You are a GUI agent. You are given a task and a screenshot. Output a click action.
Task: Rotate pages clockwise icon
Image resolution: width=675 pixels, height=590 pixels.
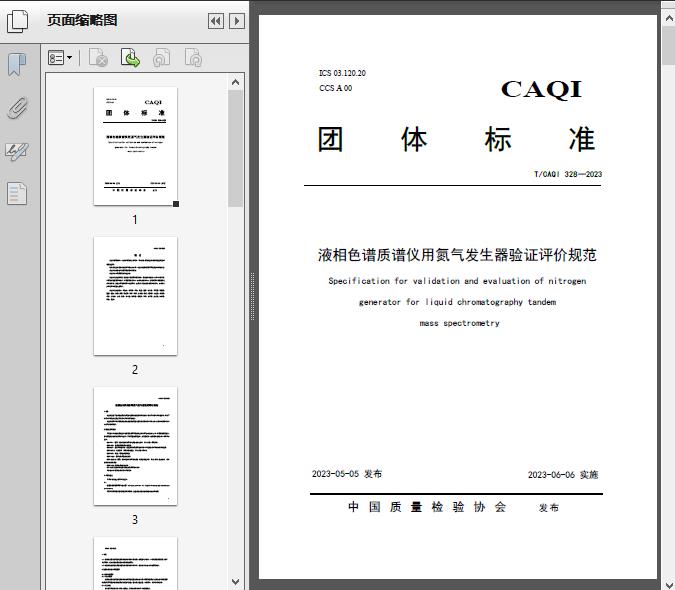[x=193, y=58]
